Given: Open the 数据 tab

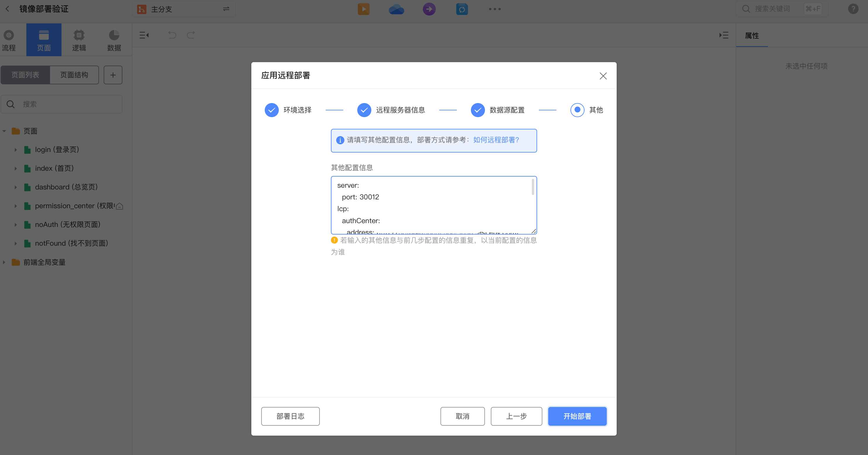Looking at the screenshot, I should click(114, 40).
